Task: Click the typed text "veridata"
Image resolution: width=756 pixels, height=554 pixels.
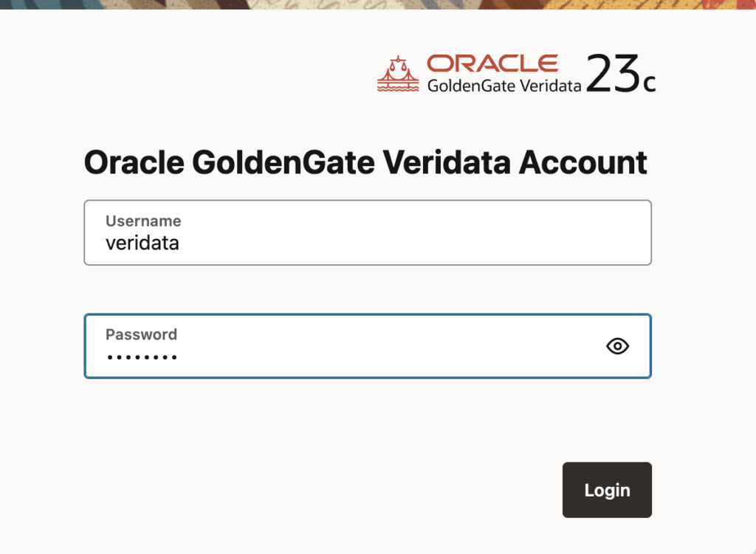Action: pyautogui.click(x=142, y=243)
